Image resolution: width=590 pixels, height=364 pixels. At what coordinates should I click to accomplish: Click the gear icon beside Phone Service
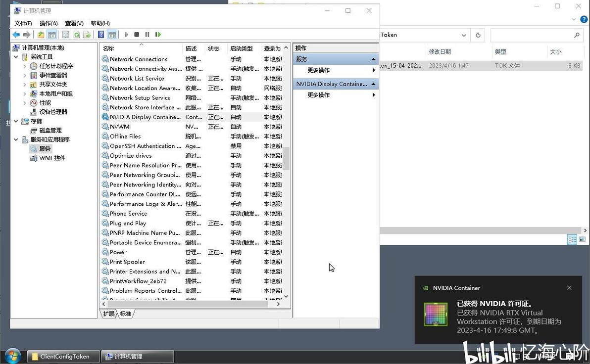(x=105, y=214)
